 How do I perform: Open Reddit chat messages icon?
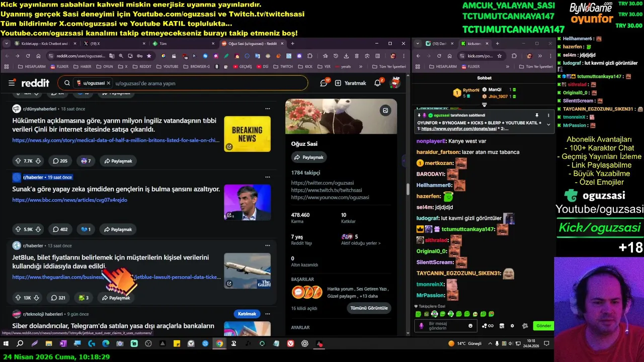325,83
